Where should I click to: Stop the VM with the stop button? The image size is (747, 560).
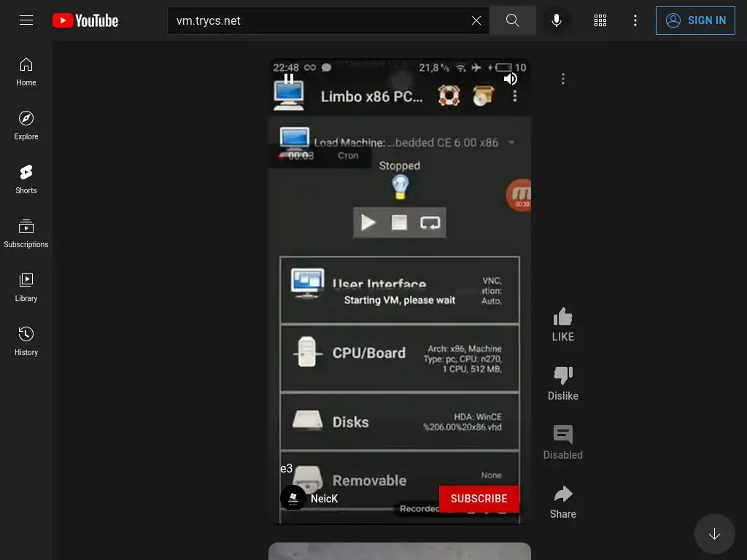(399, 222)
